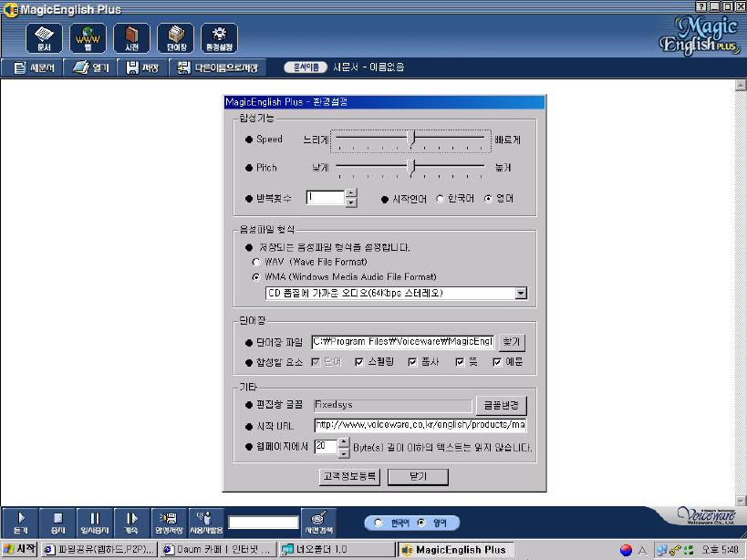
Task: Switch to Daum 카페 taskbar window
Action: tap(218, 550)
